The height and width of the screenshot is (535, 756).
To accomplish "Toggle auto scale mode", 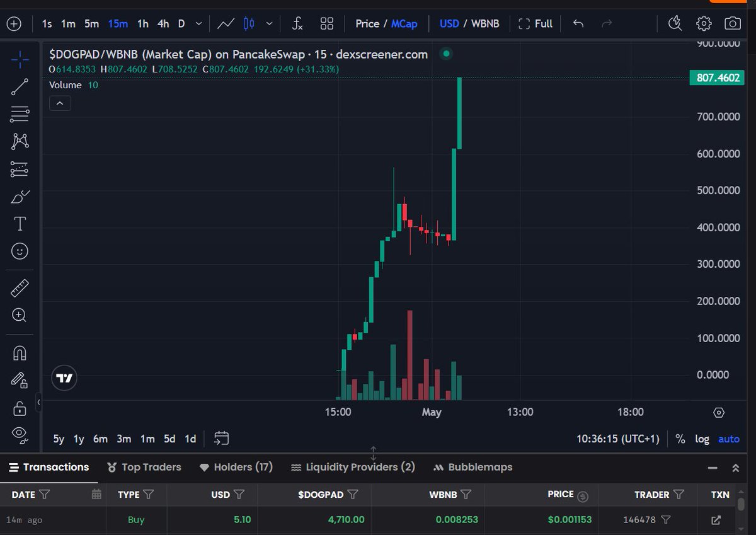I will [x=729, y=439].
